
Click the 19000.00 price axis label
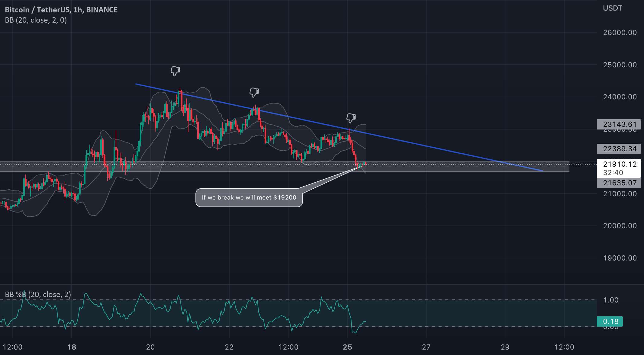coord(620,258)
